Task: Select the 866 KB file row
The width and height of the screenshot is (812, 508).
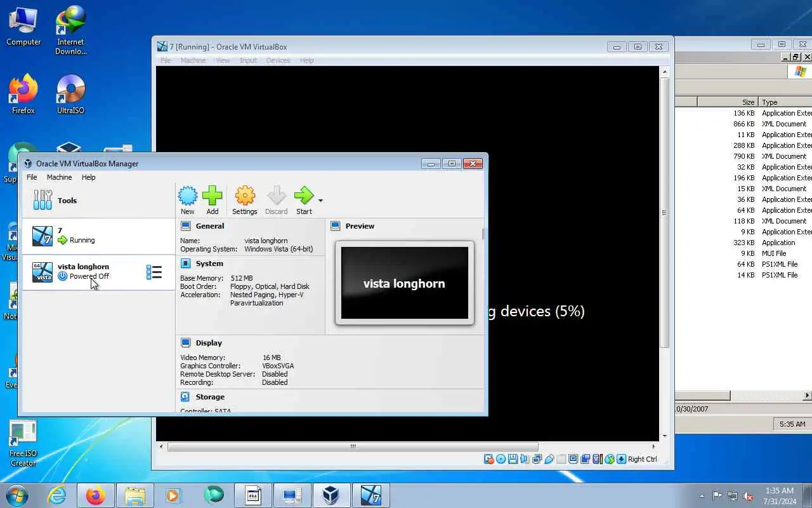Action: tap(743, 124)
